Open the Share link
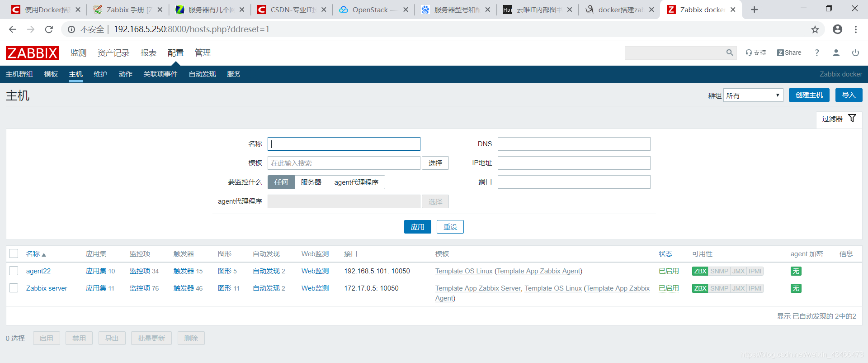The height and width of the screenshot is (363, 868). point(789,53)
